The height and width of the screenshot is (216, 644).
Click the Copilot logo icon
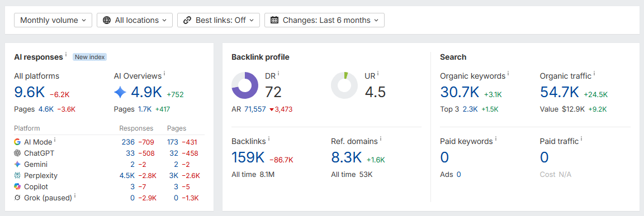(17, 186)
